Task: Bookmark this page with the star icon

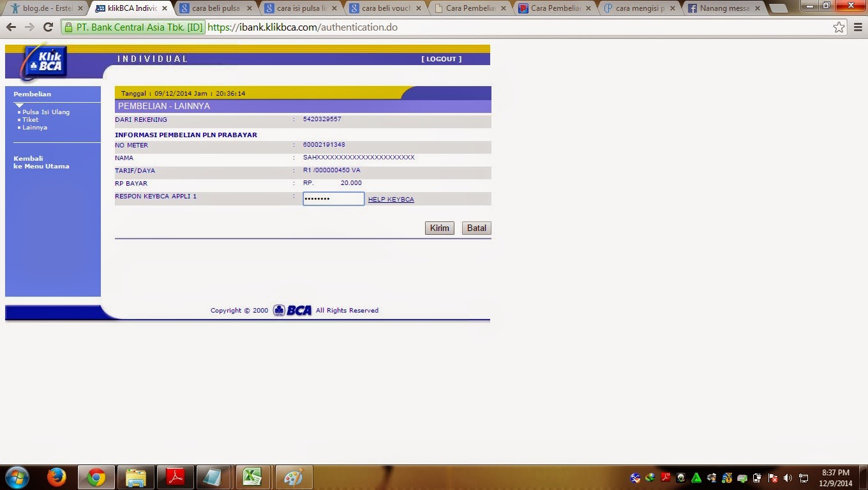Action: pos(839,27)
